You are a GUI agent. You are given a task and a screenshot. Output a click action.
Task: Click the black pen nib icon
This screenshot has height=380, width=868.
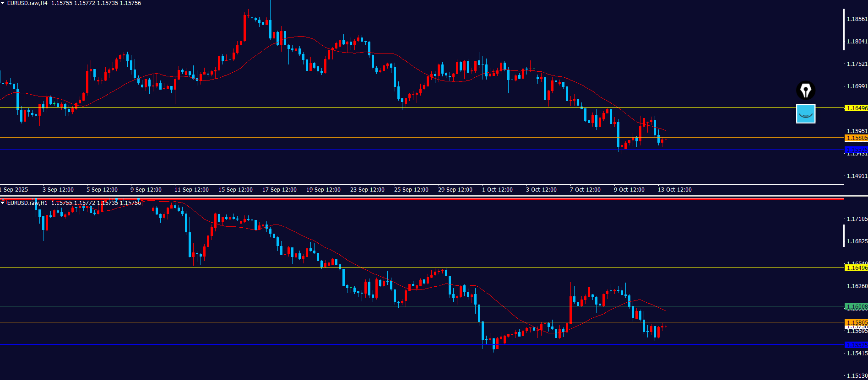tap(805, 91)
